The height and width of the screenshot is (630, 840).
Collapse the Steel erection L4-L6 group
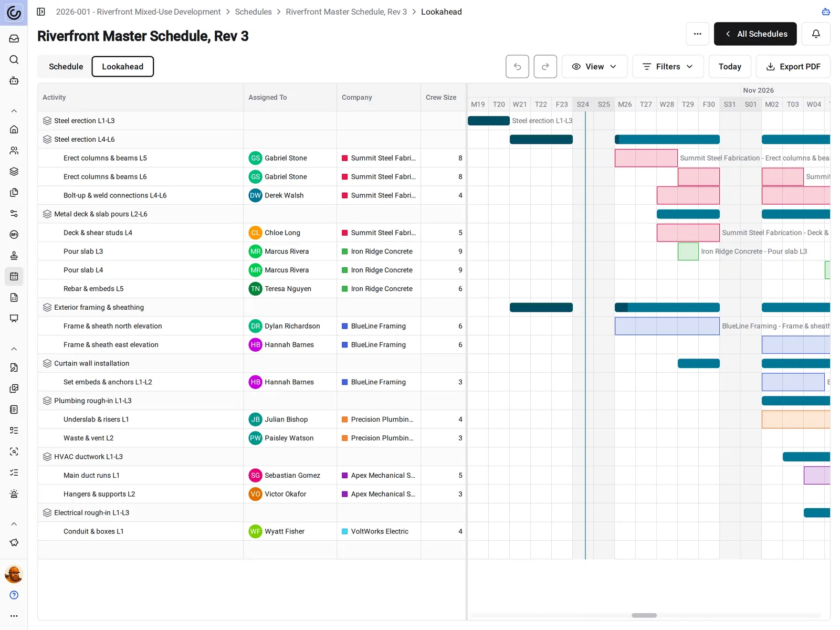click(47, 139)
